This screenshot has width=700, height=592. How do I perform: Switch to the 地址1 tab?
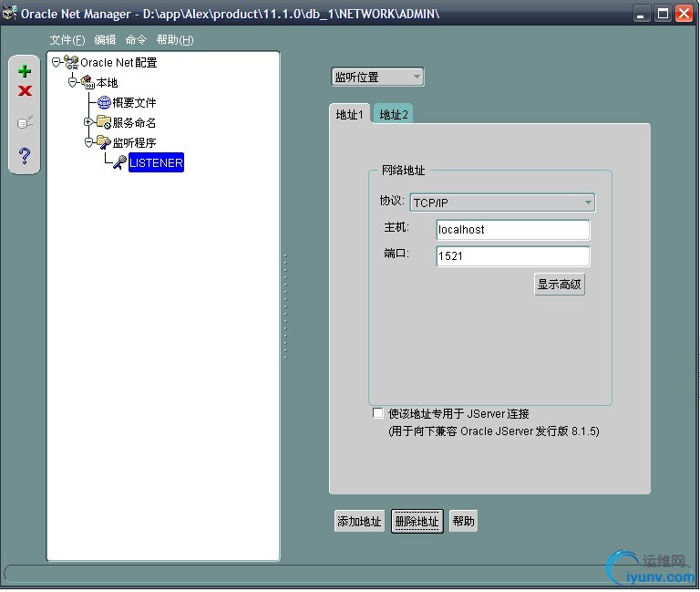pyautogui.click(x=350, y=114)
